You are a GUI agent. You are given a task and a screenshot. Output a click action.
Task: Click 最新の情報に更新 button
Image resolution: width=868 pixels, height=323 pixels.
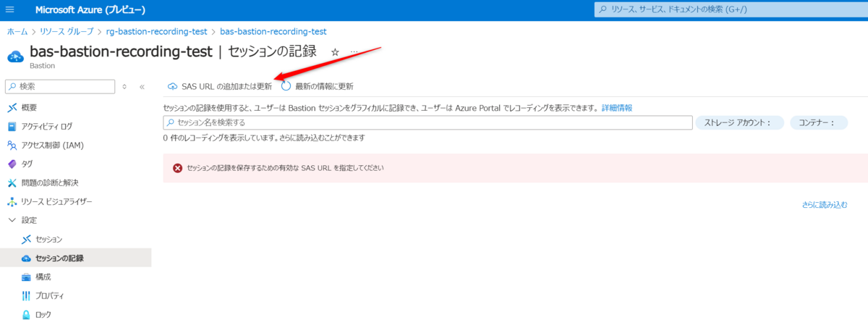pos(318,86)
